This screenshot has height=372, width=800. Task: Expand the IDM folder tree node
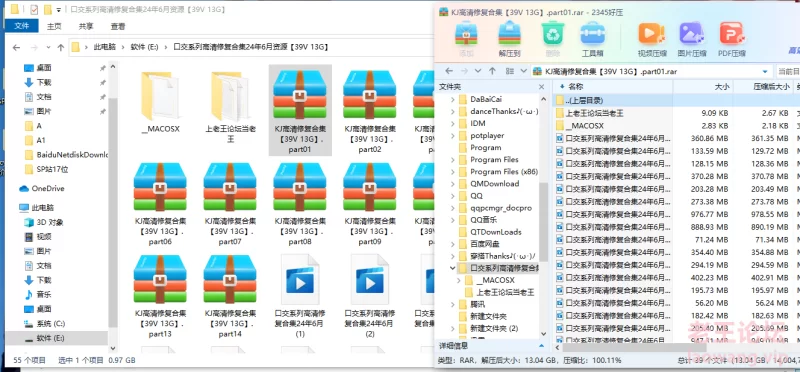point(452,123)
